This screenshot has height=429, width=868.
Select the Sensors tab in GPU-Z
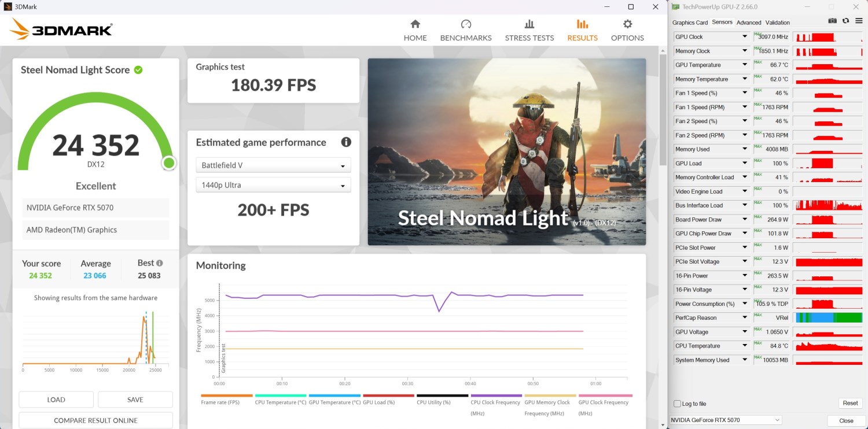click(x=722, y=23)
